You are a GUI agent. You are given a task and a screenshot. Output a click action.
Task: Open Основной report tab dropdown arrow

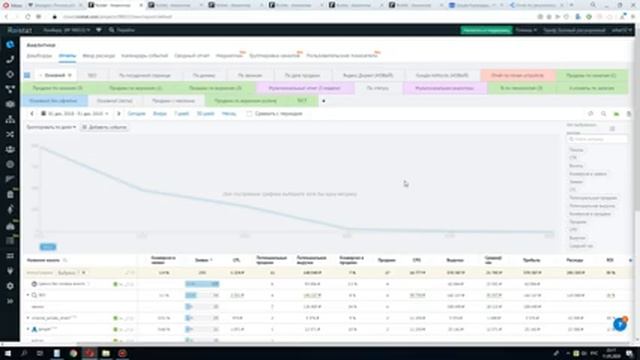point(70,75)
